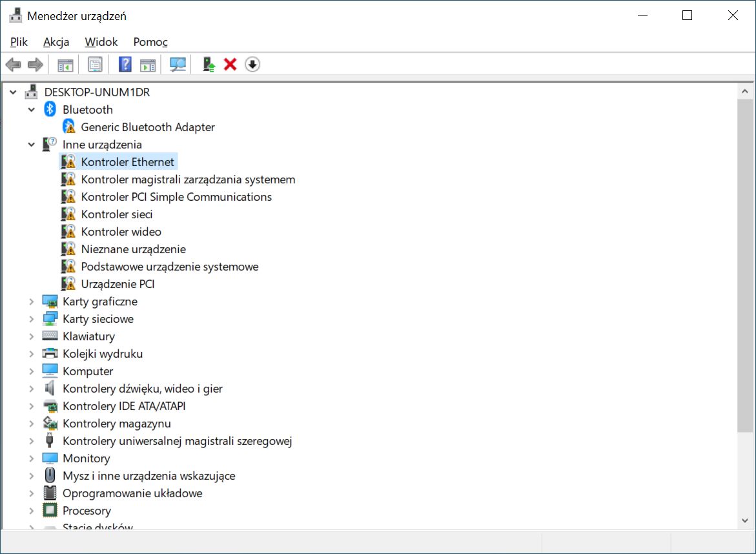Expand the Monitory category
756x554 pixels.
click(32, 458)
